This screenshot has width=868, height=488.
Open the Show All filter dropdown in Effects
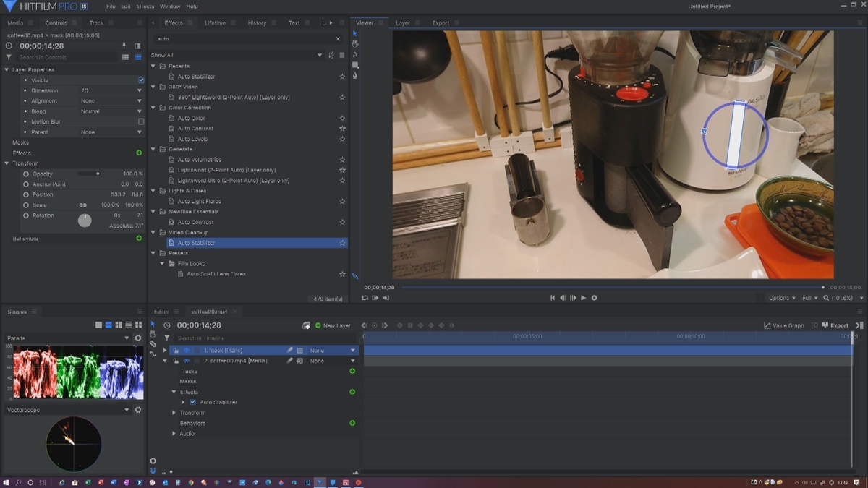pos(237,55)
